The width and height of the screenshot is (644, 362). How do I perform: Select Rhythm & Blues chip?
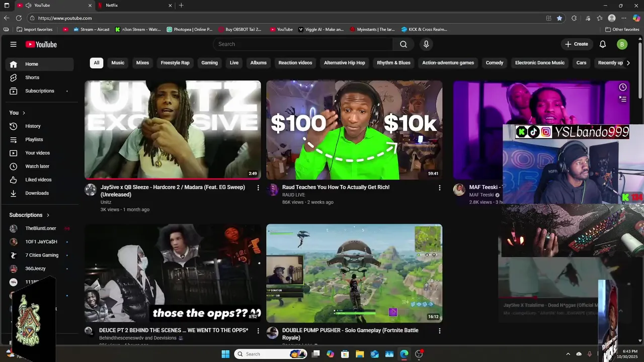(x=394, y=63)
